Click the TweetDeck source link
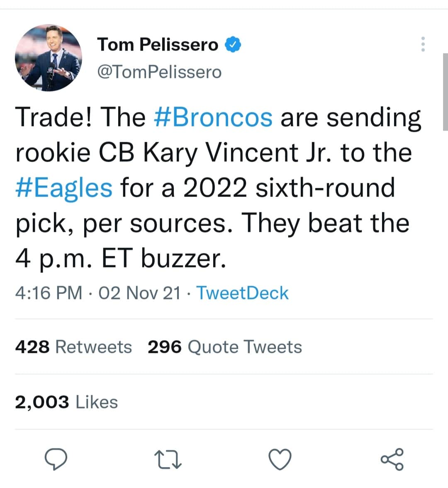 [242, 293]
